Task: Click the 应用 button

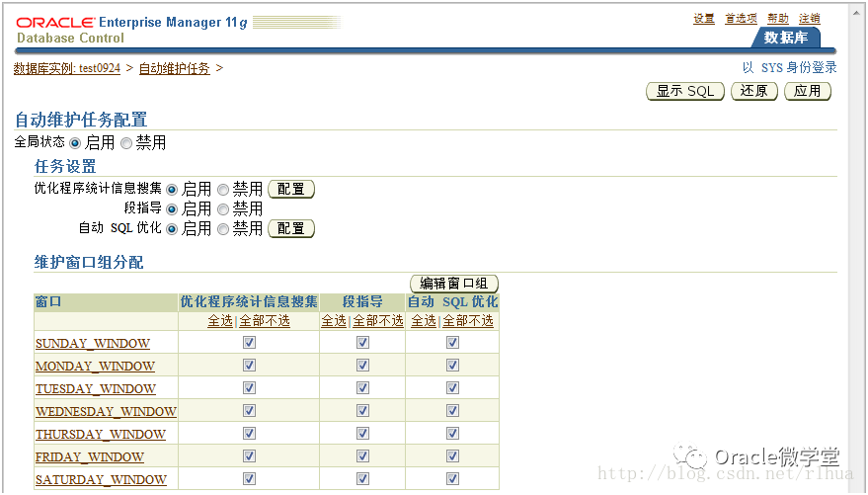Action: (x=808, y=91)
